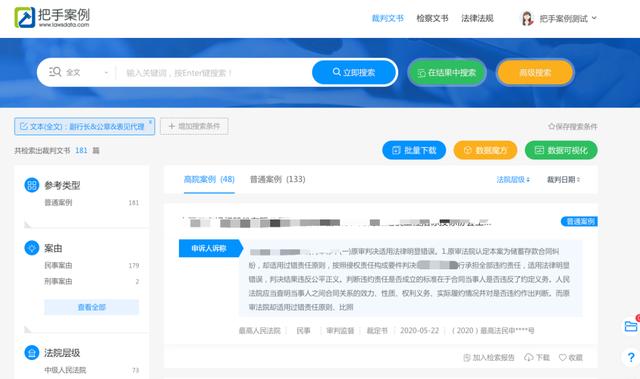This screenshot has height=379, width=640.
Task: Click 收藏 heart on the case result
Action: pyautogui.click(x=571, y=357)
